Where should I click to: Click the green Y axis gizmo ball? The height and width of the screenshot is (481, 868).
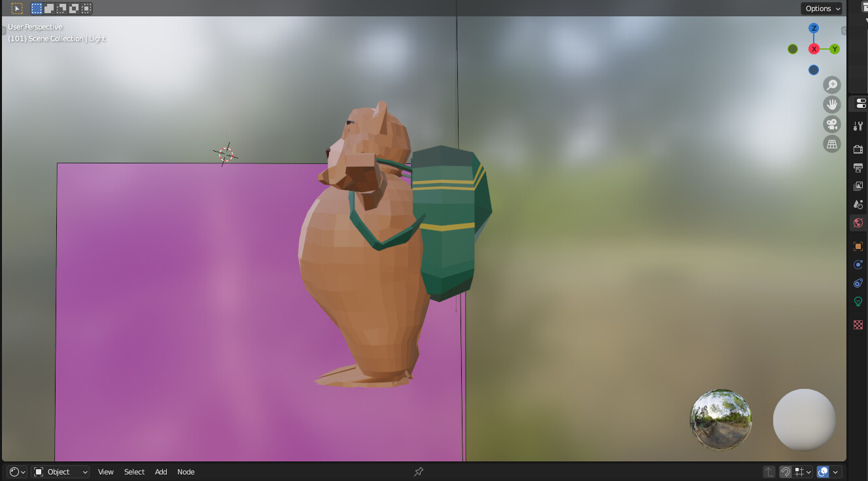[835, 49]
